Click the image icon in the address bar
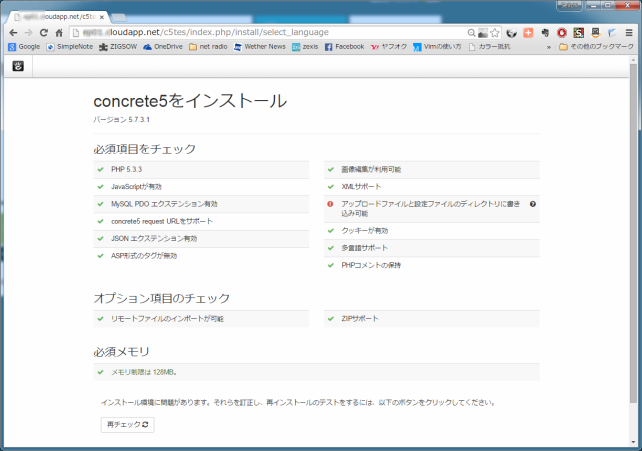642x451 pixels. pyautogui.click(x=483, y=33)
